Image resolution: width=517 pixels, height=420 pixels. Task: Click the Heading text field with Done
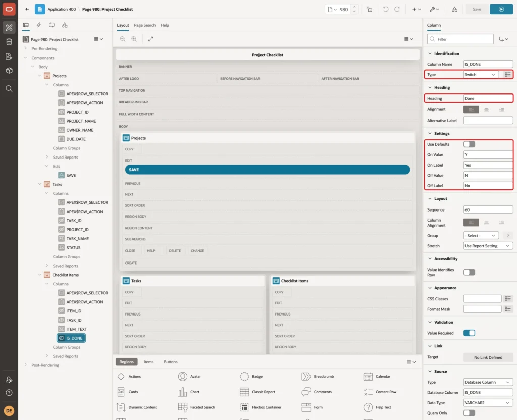(x=488, y=98)
